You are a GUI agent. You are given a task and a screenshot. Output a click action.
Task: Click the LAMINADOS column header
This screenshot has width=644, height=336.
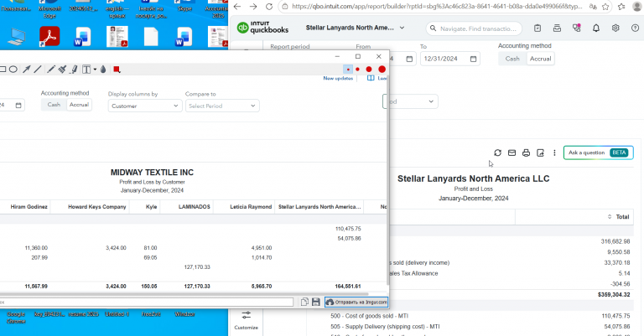click(x=195, y=207)
